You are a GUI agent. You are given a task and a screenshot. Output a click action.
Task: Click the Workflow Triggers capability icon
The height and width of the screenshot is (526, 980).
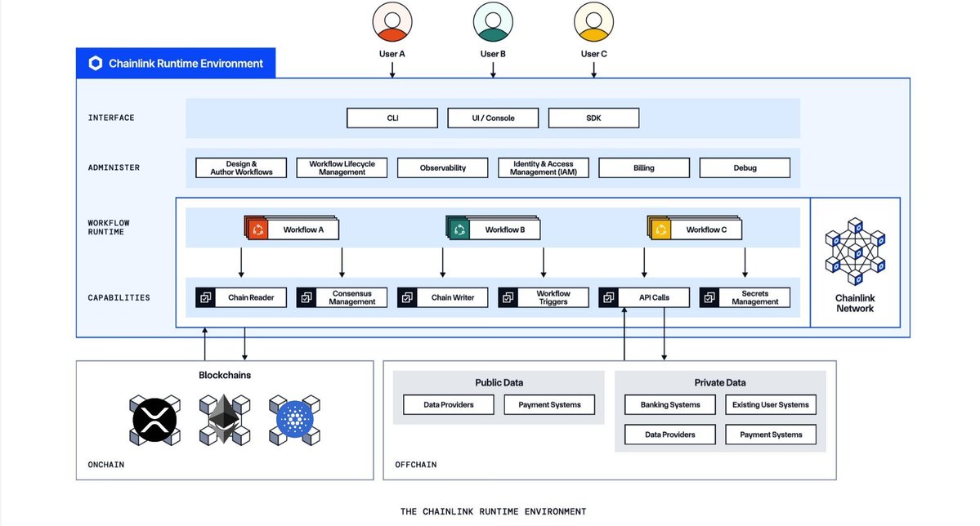tap(508, 297)
